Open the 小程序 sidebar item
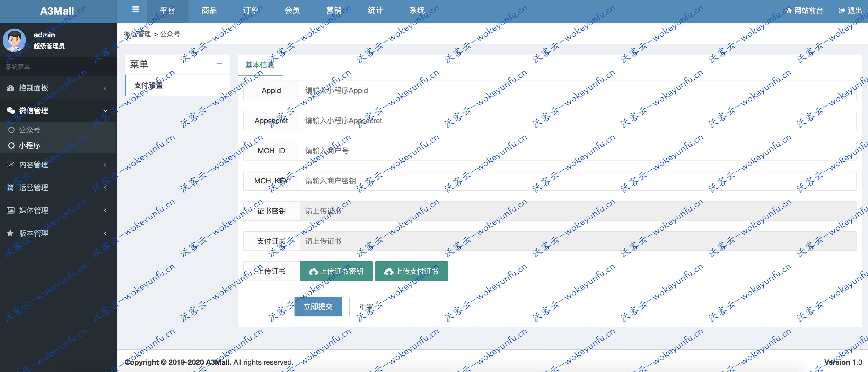This screenshot has height=372, width=868. (x=58, y=145)
